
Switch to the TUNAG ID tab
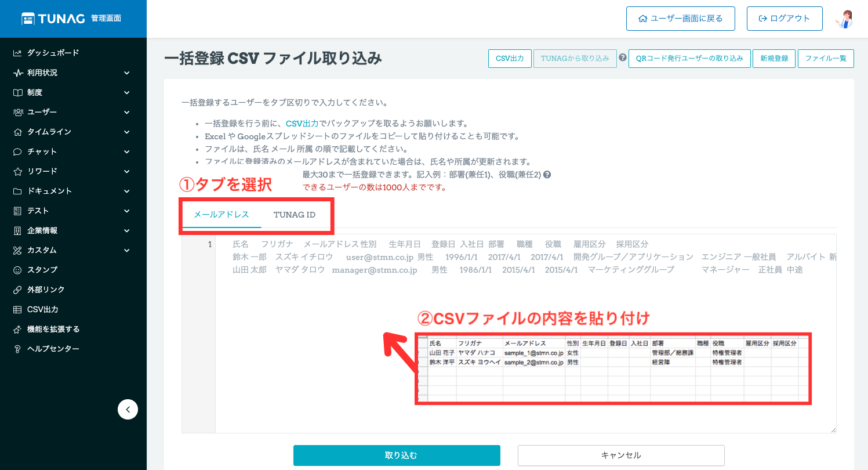click(x=295, y=215)
